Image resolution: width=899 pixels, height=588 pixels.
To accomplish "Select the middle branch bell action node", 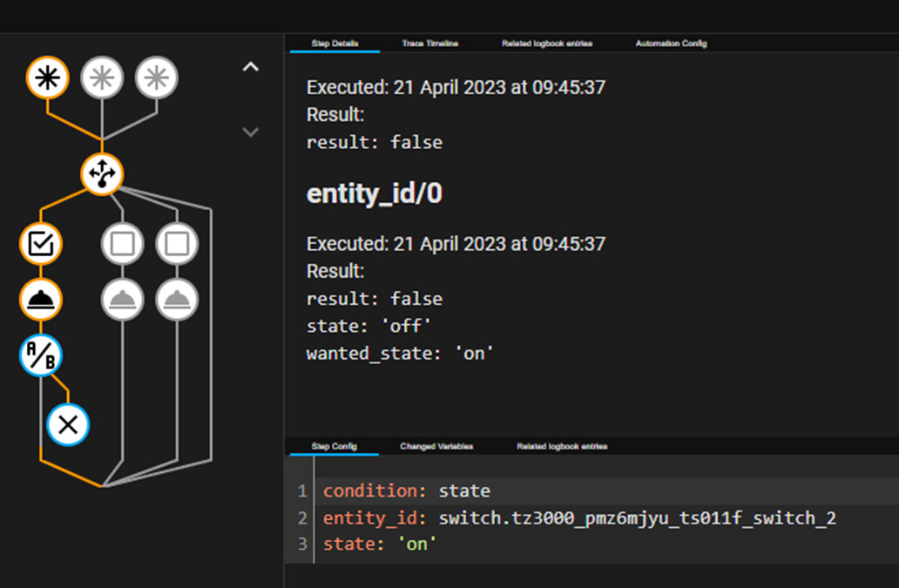I will (122, 300).
